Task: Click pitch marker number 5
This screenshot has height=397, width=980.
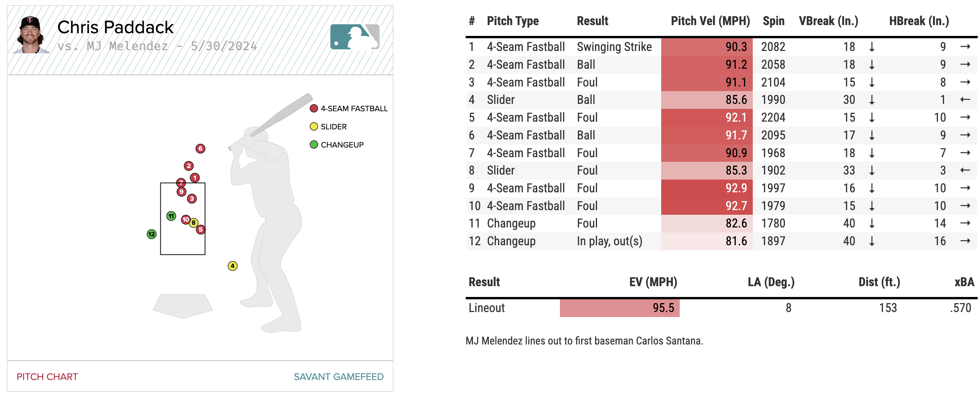Action: click(201, 230)
